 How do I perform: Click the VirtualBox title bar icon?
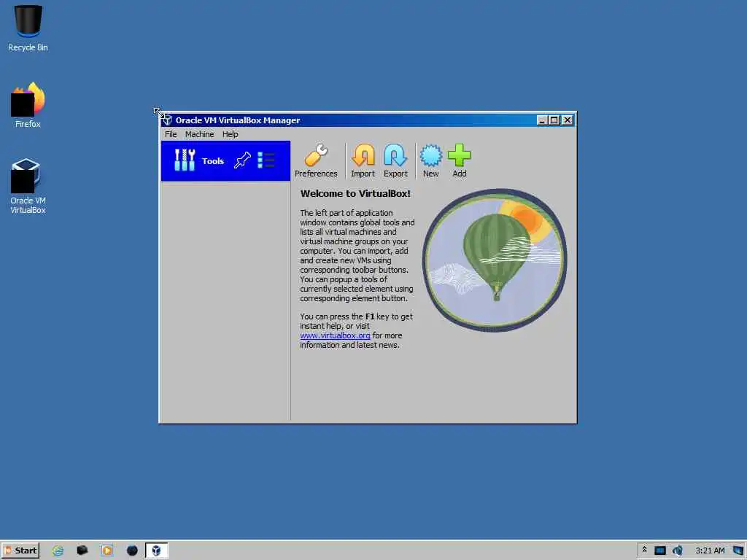(x=167, y=120)
